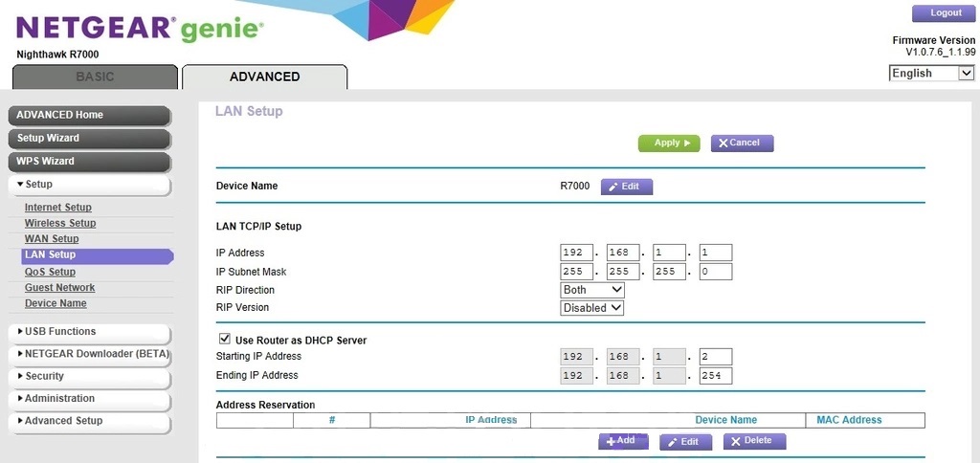Open Device Name sidebar link
The height and width of the screenshot is (463, 980).
[56, 303]
